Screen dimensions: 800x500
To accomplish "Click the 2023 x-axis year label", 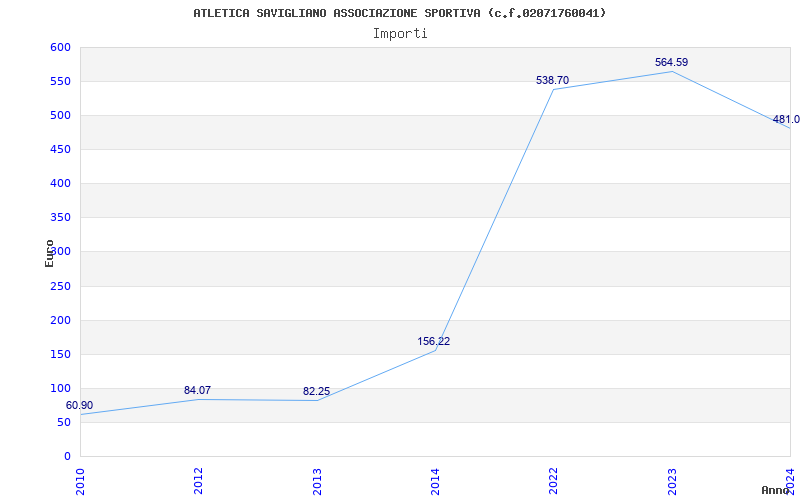I will [672, 481].
